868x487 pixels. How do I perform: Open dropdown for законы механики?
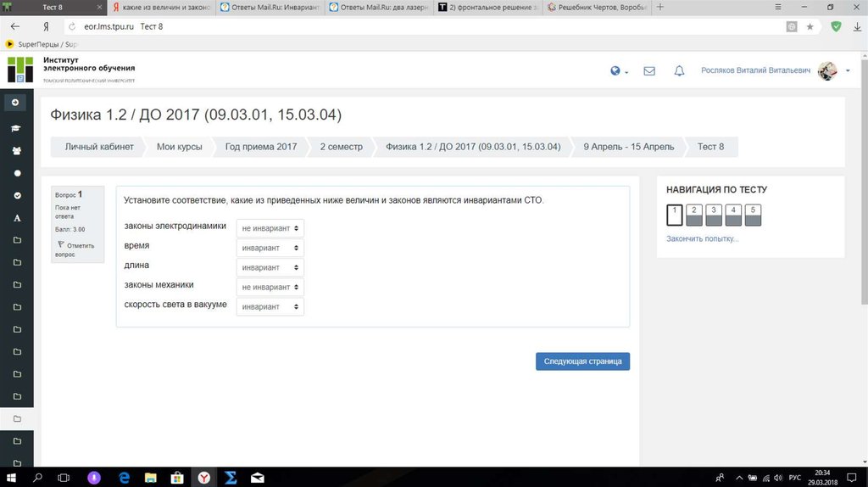coord(270,287)
